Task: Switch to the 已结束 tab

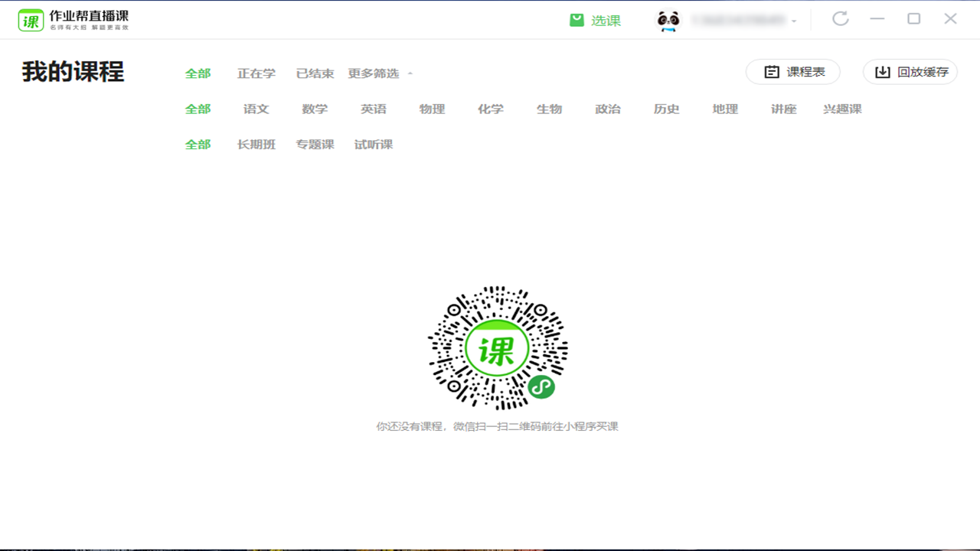Action: click(314, 73)
